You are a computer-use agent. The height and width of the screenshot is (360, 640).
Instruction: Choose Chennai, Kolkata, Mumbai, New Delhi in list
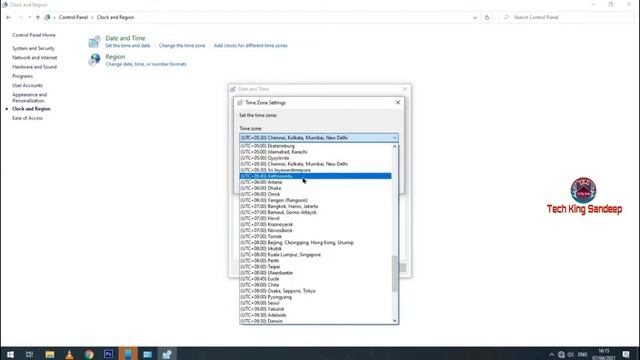(x=316, y=164)
